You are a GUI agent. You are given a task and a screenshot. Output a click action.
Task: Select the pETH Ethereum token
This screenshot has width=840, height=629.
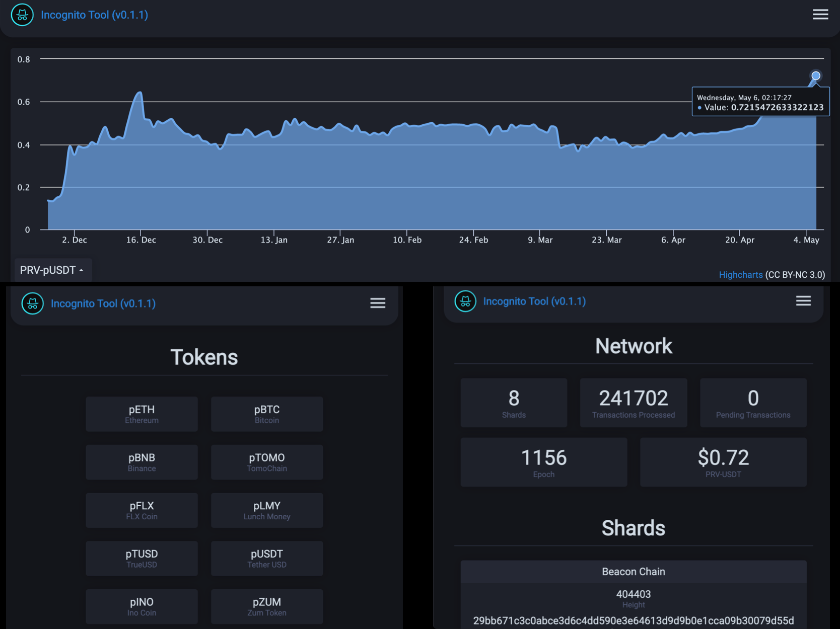pos(142,414)
